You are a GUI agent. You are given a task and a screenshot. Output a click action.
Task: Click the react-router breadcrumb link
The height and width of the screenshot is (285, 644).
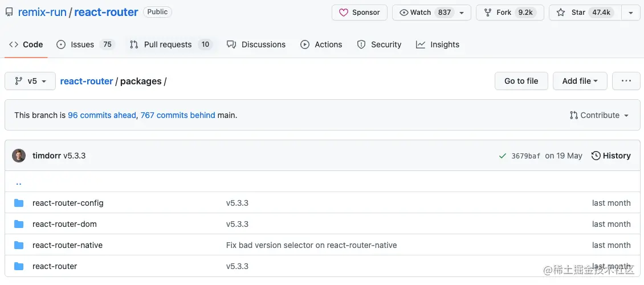coord(86,82)
